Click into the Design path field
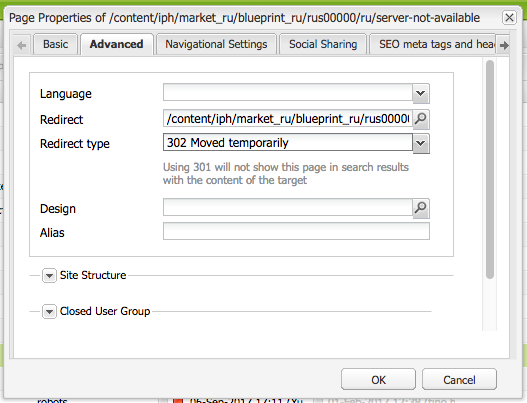Image resolution: width=527 pixels, height=403 pixels. (288, 207)
